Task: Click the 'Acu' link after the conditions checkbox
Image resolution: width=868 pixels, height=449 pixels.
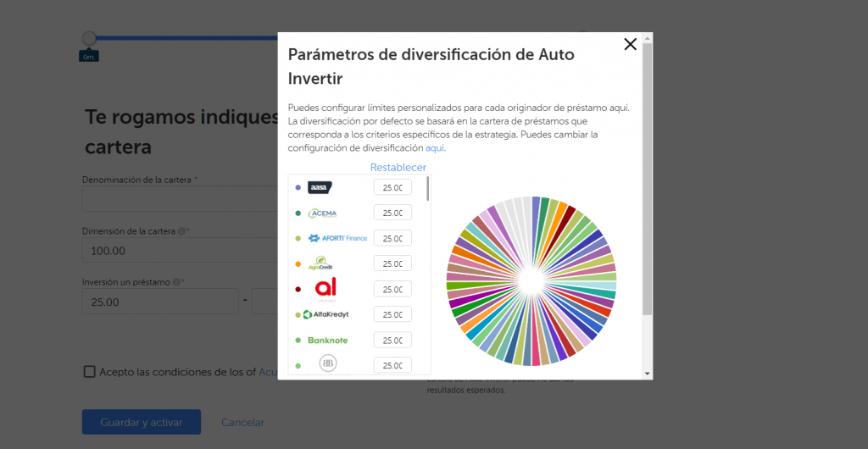Action: [x=268, y=372]
